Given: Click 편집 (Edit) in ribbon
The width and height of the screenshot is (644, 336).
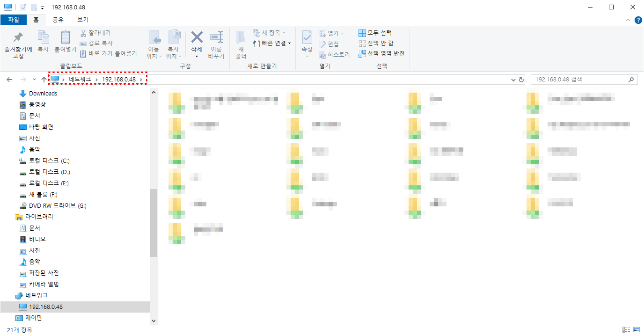Looking at the screenshot, I should click(x=329, y=44).
